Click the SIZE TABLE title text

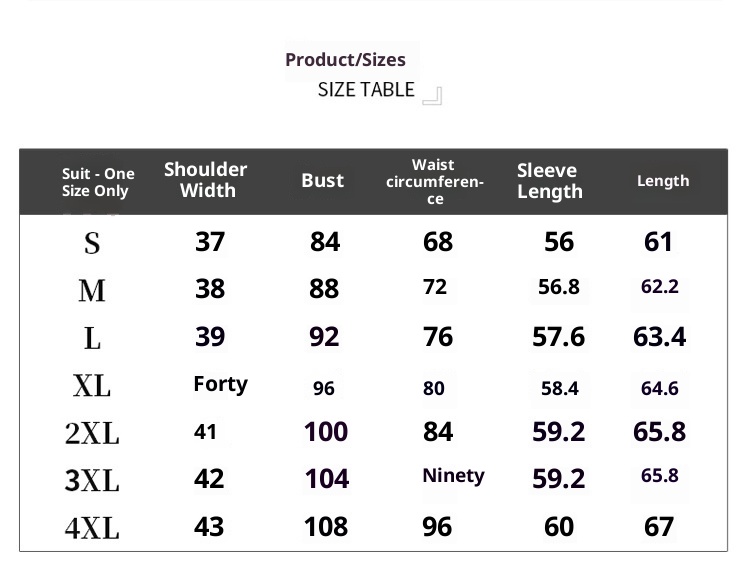point(365,90)
